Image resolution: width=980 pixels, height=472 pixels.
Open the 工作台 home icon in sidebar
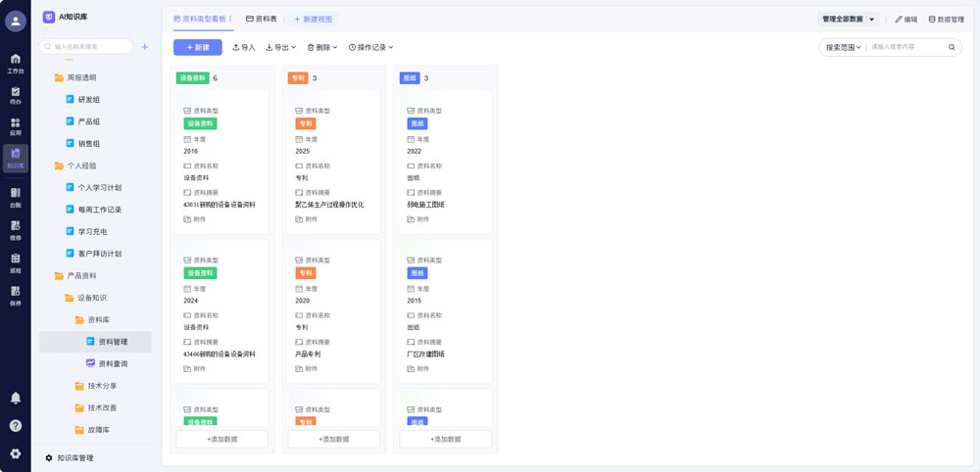(15, 62)
